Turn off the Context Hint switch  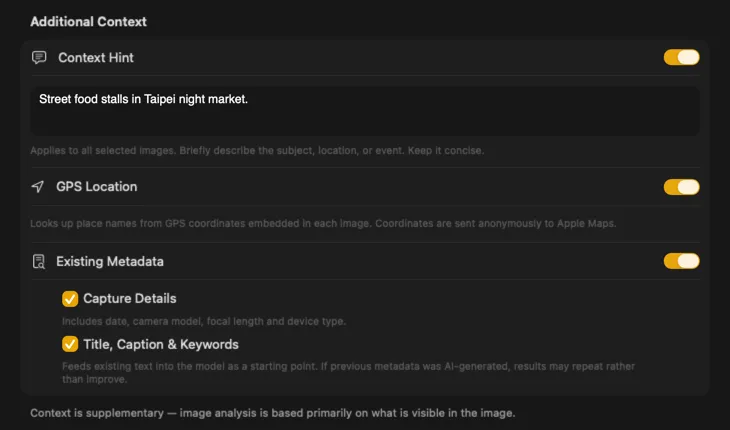click(x=682, y=57)
